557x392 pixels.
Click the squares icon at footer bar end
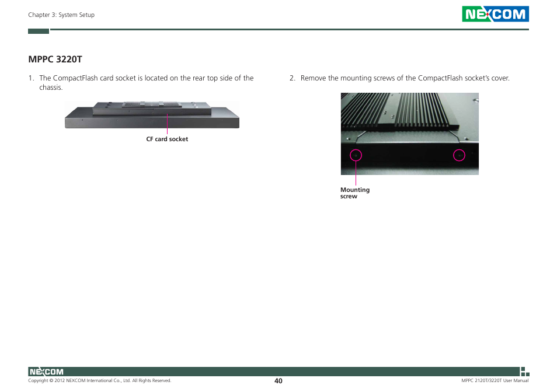point(525,372)
